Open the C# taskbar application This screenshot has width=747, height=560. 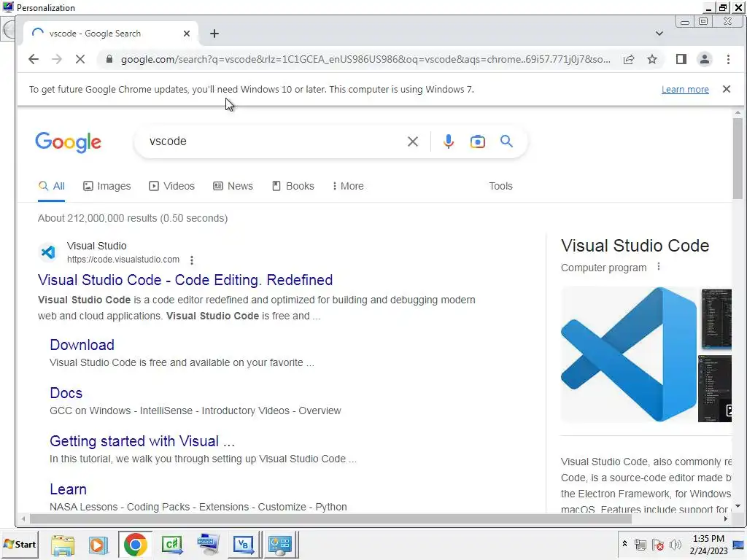point(172,545)
